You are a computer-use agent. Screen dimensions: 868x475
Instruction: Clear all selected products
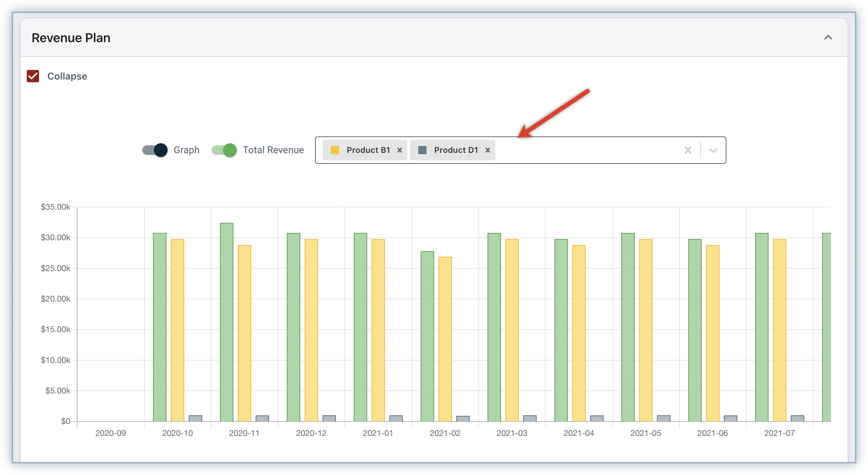click(x=688, y=150)
